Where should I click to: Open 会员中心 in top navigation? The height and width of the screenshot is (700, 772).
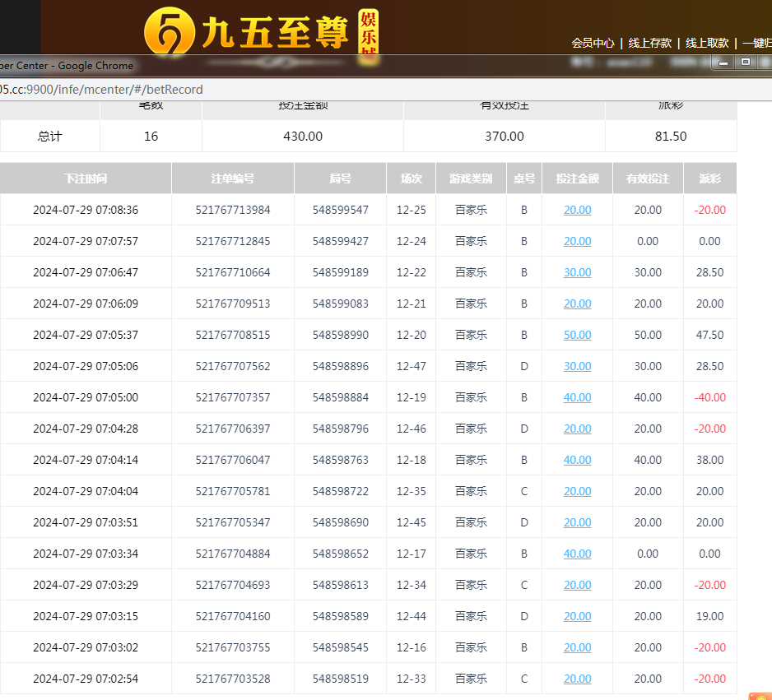(x=593, y=43)
